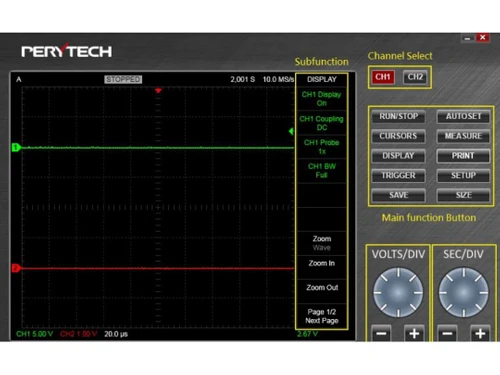Viewport: 500px width, 375px height.
Task: Click the green CH1 waveform trace
Action: click(157, 147)
